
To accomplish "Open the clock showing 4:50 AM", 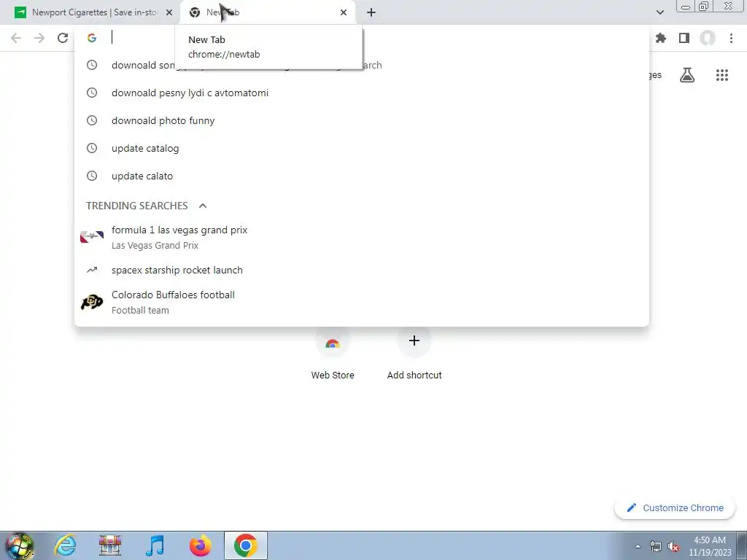I will click(709, 546).
